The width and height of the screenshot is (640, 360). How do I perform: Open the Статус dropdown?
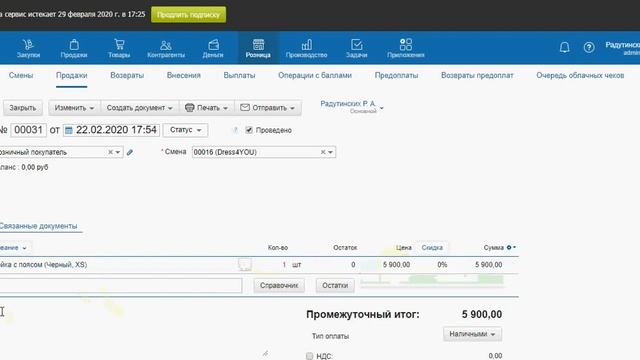[185, 130]
